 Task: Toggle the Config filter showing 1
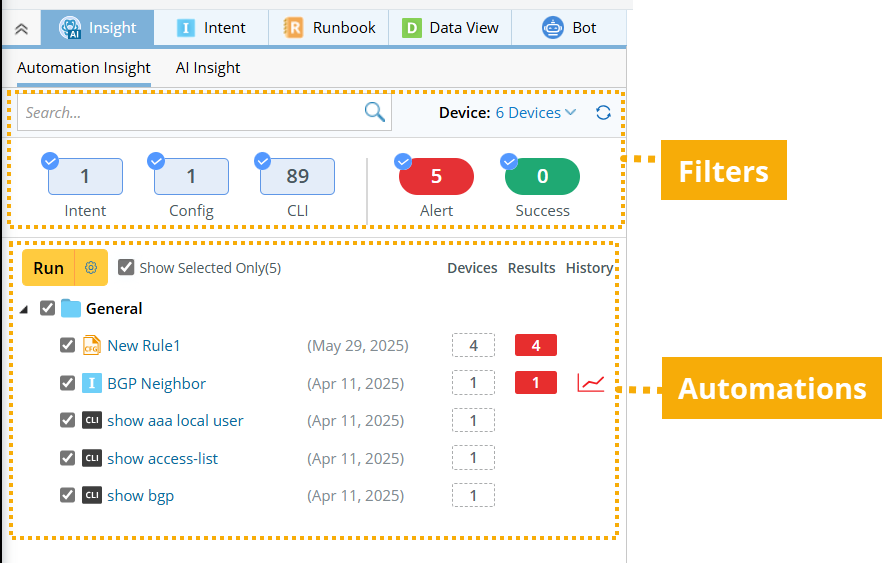tap(191, 177)
